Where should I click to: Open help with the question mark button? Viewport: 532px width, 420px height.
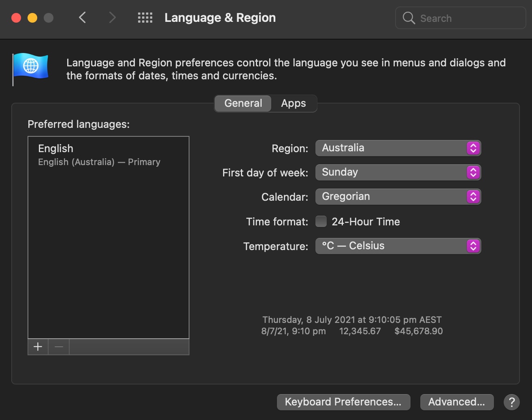[512, 402]
